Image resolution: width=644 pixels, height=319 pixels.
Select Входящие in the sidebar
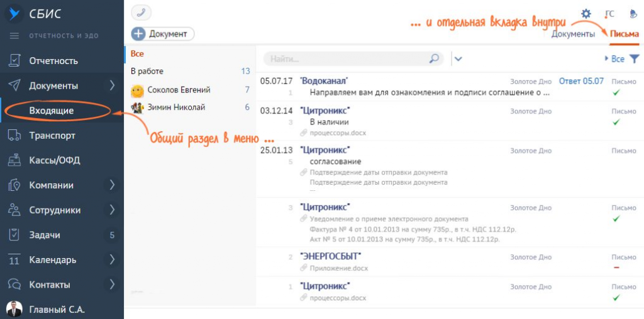tap(52, 111)
